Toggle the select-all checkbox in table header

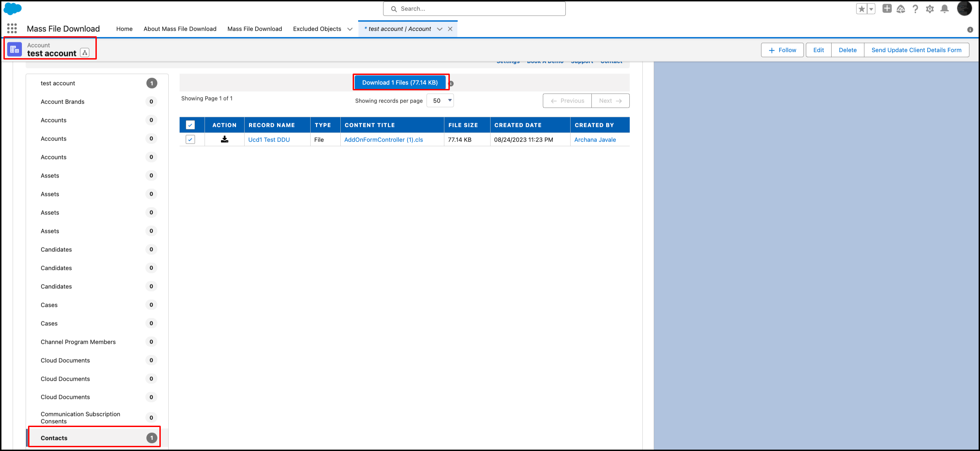(190, 125)
